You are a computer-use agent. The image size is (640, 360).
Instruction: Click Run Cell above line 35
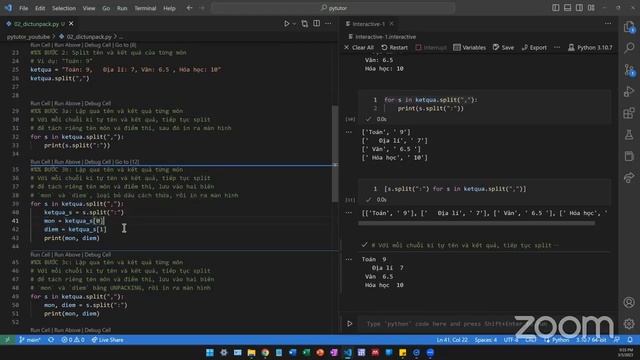point(40,162)
